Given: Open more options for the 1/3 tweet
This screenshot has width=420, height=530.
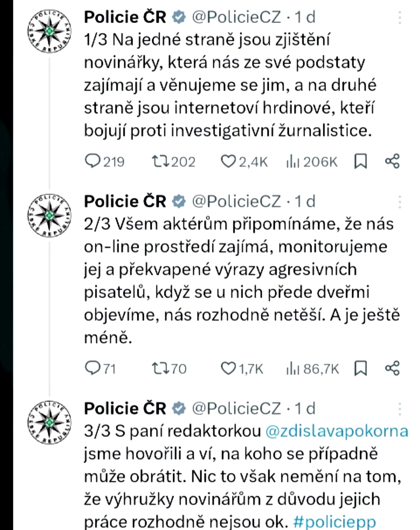Looking at the screenshot, I should pyautogui.click(x=400, y=18).
